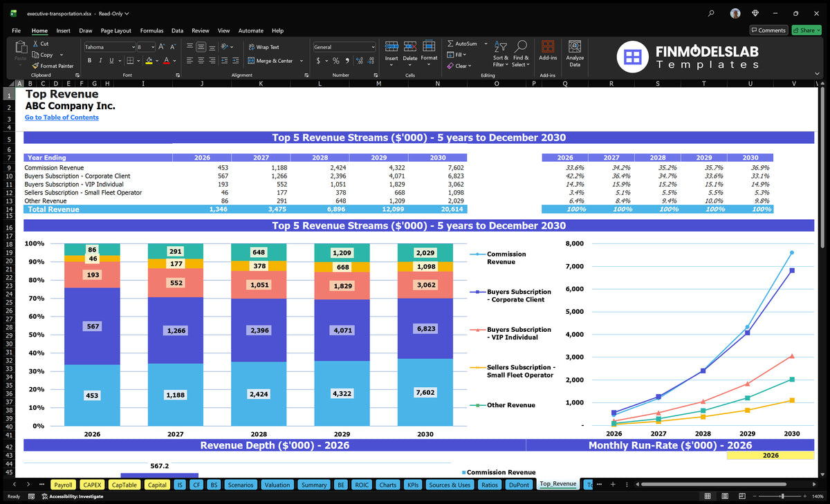Click Insert cells icon
Image resolution: width=830 pixels, height=504 pixels.
click(391, 47)
